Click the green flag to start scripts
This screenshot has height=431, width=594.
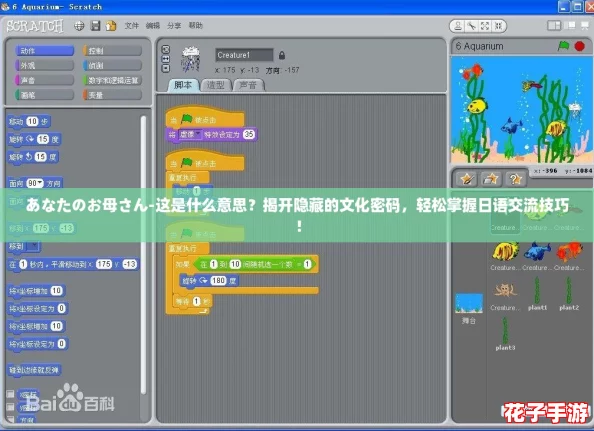(x=563, y=46)
